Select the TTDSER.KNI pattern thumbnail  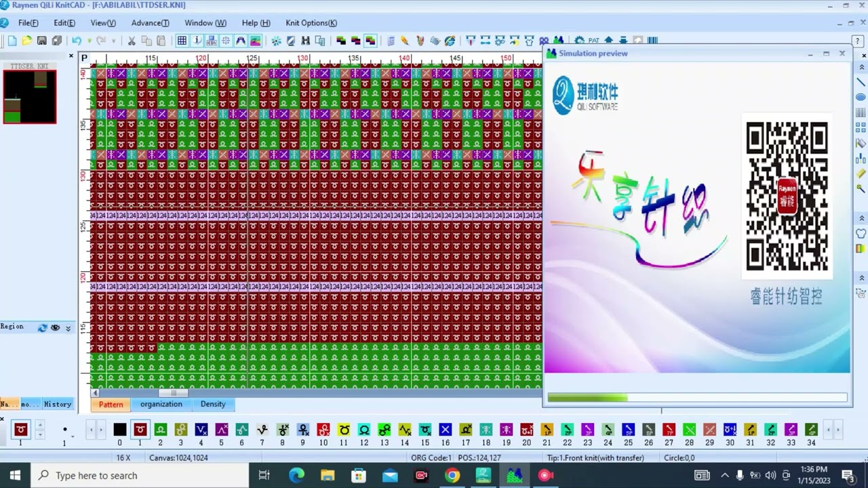[x=30, y=96]
